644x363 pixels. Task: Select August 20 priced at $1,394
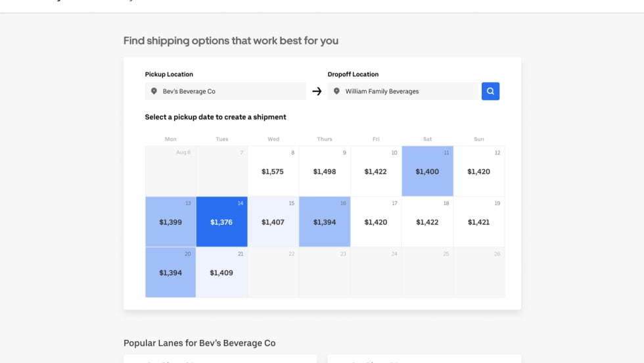tap(170, 273)
